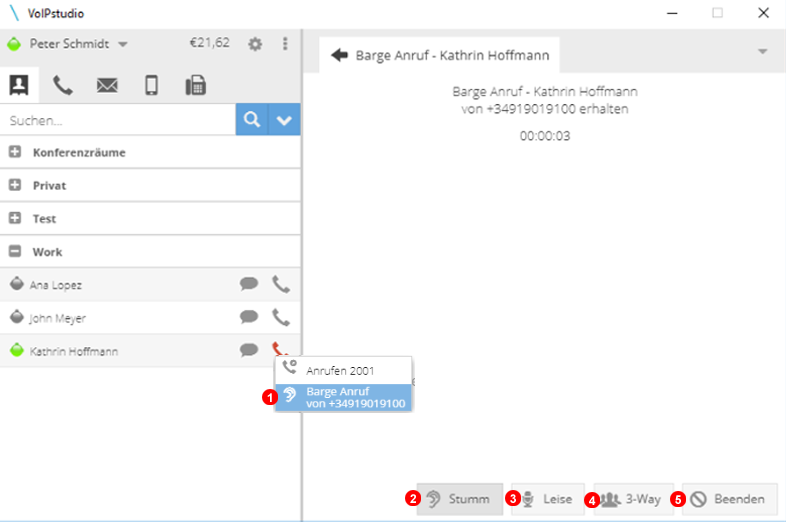Viewport: 786px width, 528px height.
Task: Open call panel dropdown arrow top right
Action: click(762, 52)
